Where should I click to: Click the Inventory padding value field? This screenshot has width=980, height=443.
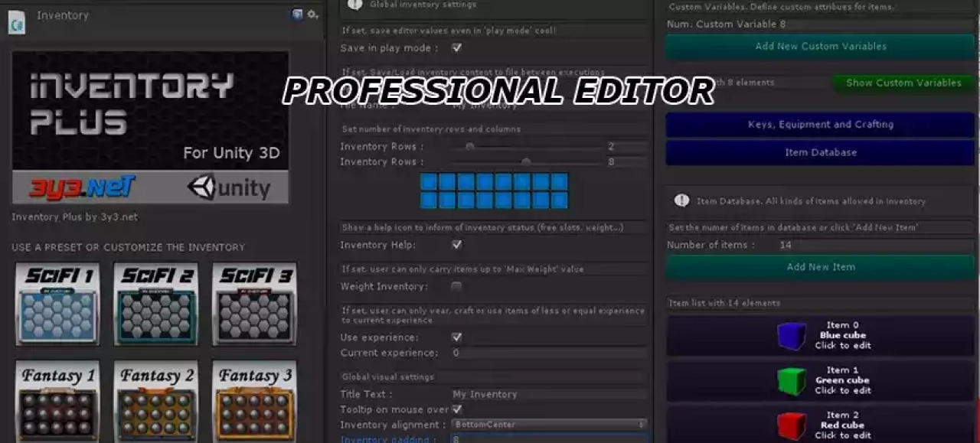pos(549,439)
